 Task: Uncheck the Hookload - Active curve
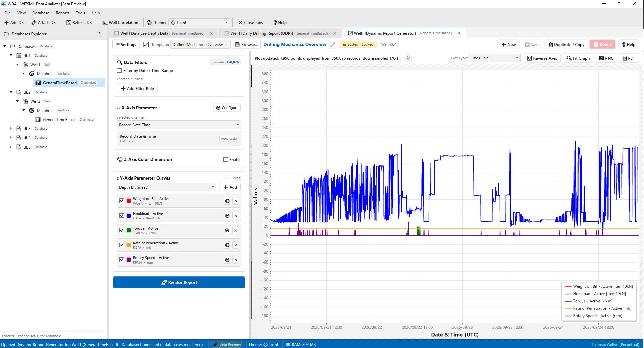[x=122, y=216]
